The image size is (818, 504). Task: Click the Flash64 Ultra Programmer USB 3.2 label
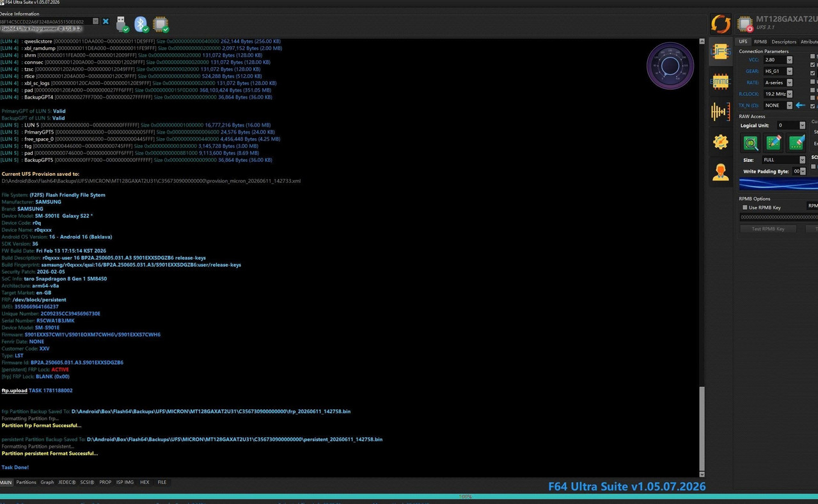[41, 29]
